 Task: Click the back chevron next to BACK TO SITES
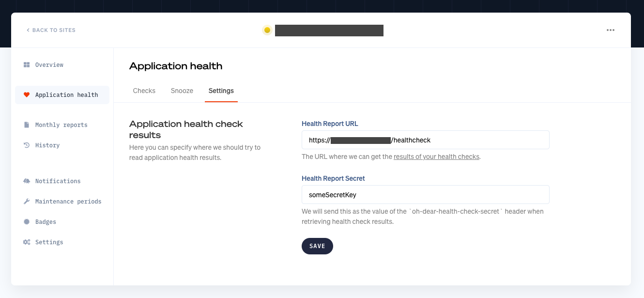pos(28,30)
